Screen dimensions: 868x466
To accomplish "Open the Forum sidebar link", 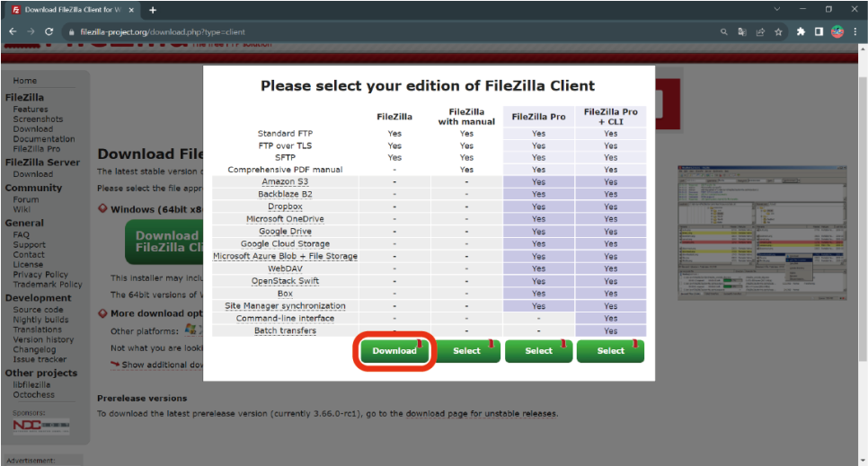I will coord(26,200).
